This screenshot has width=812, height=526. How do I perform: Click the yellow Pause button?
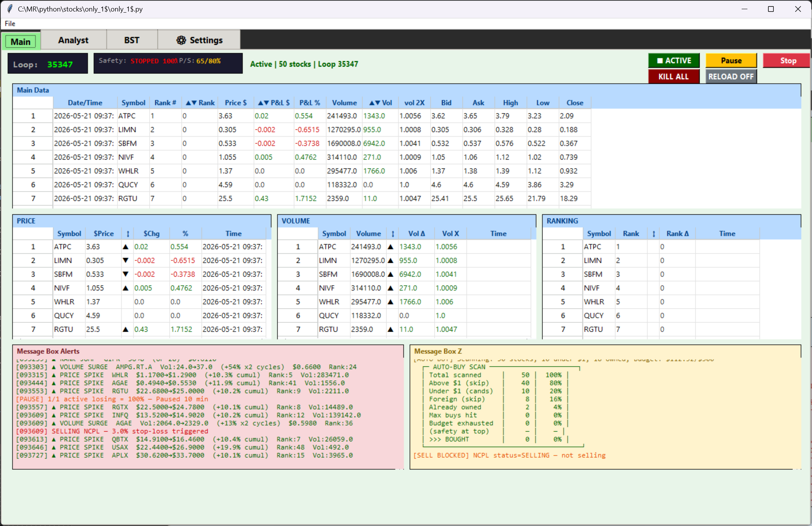coord(731,60)
